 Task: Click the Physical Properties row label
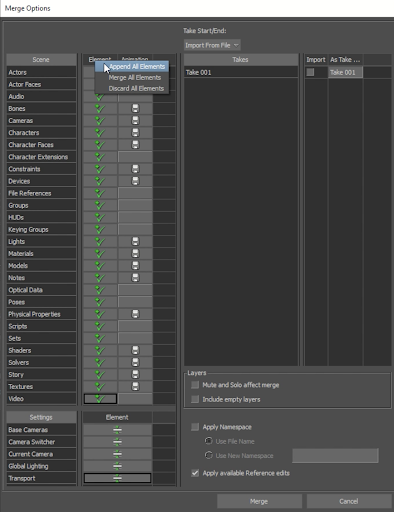41,314
